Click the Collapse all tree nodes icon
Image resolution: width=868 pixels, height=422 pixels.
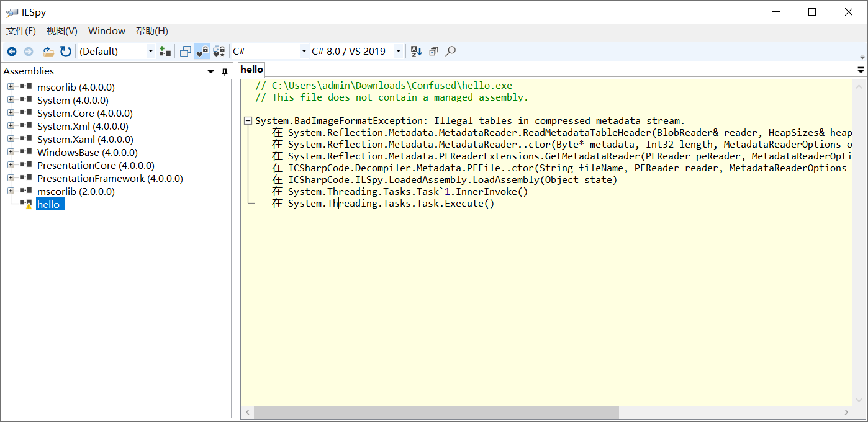click(x=433, y=52)
